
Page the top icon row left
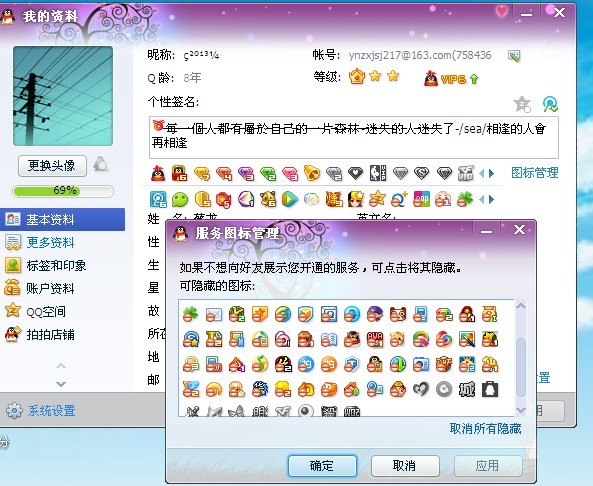pyautogui.click(x=481, y=174)
